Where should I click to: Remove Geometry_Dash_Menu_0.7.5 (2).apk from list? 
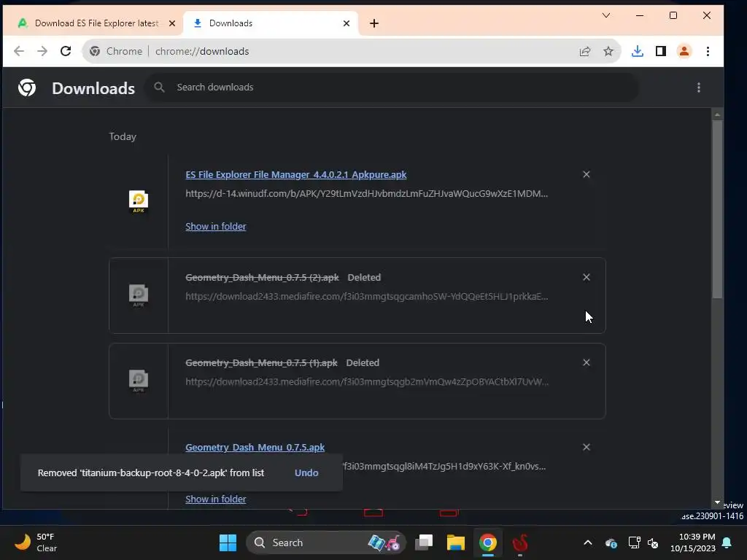587,277
